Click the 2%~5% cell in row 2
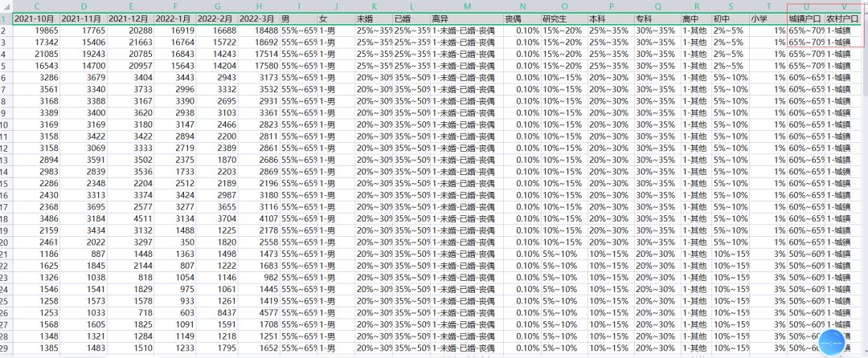 [x=731, y=31]
